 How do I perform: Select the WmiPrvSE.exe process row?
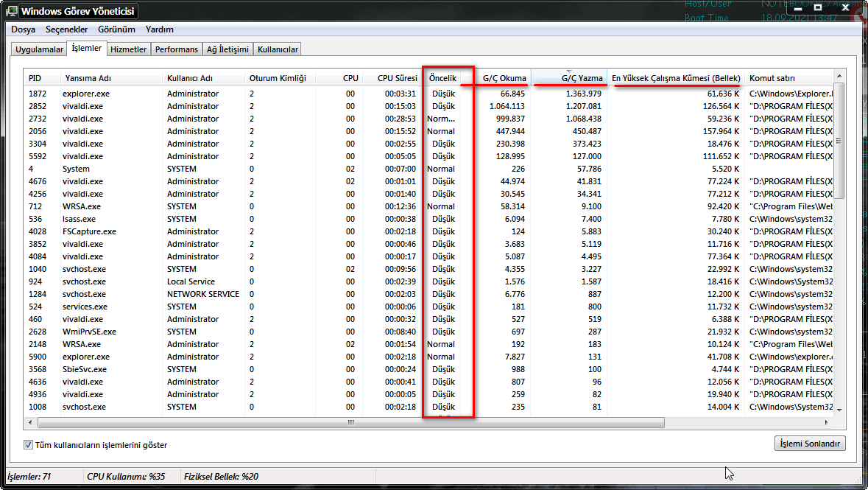click(x=428, y=332)
